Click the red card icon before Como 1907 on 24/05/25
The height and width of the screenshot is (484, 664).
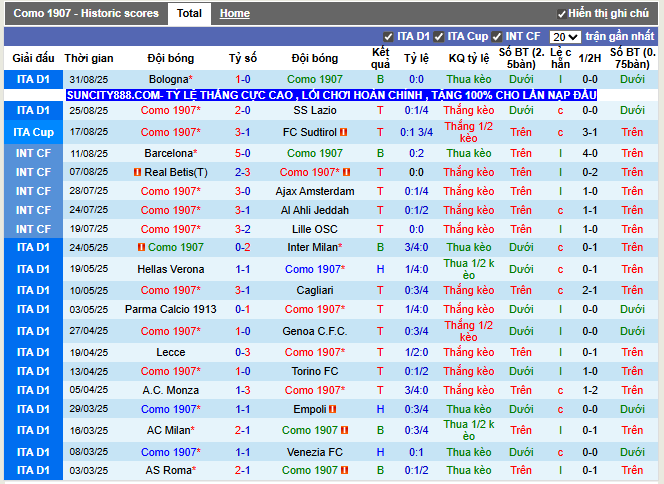[x=141, y=247]
